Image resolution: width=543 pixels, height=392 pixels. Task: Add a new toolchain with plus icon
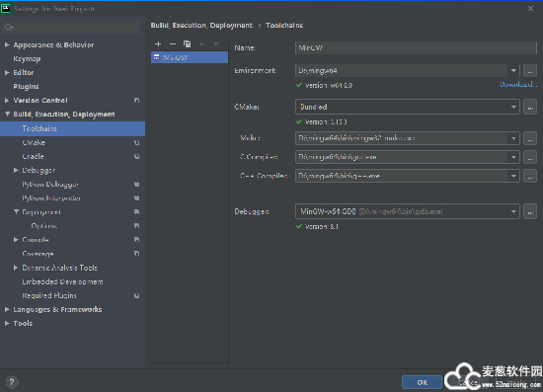pos(158,44)
